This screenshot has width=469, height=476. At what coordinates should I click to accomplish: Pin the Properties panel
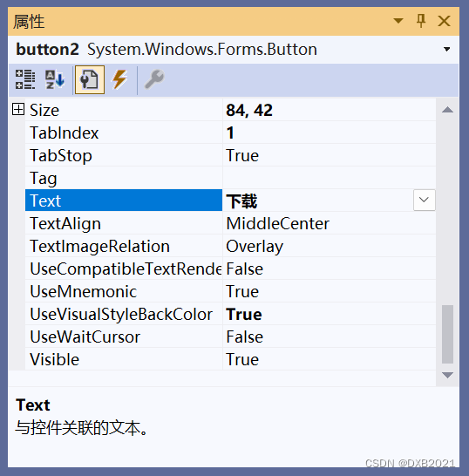click(x=421, y=21)
